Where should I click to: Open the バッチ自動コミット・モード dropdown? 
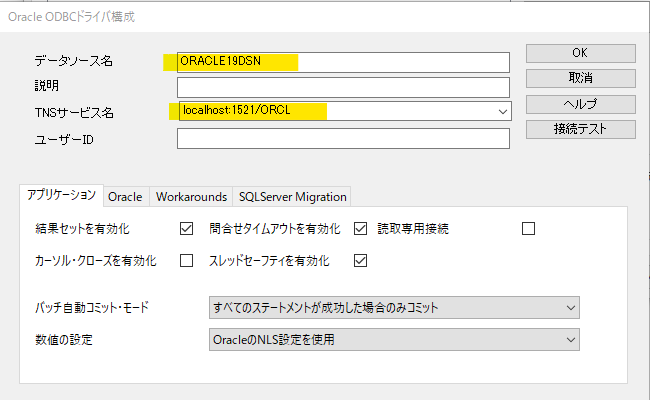click(x=393, y=307)
